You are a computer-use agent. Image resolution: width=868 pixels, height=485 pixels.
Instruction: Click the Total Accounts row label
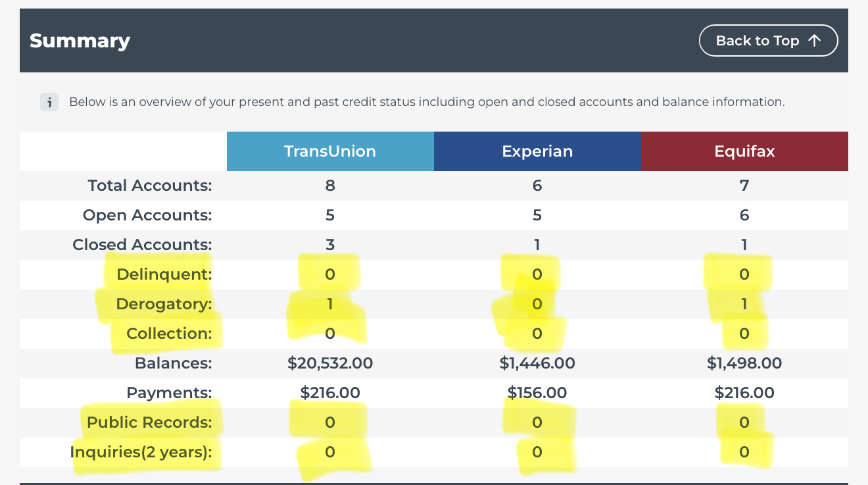point(149,186)
